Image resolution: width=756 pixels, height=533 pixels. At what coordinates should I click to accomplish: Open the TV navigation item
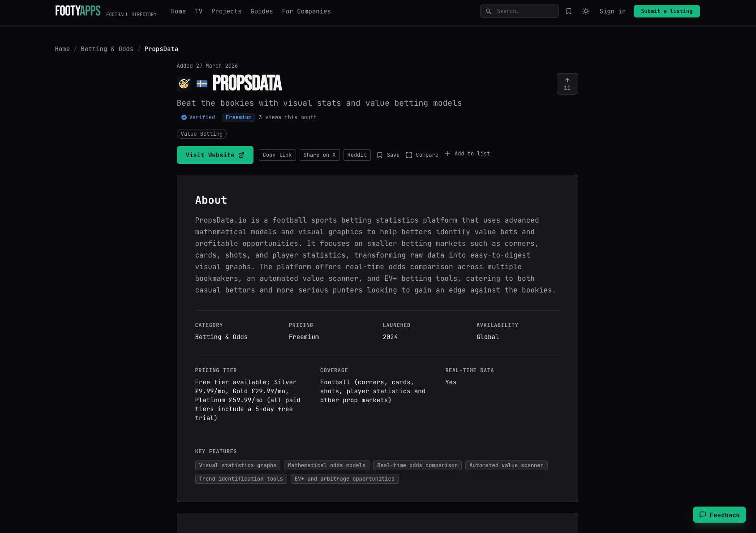click(x=199, y=11)
